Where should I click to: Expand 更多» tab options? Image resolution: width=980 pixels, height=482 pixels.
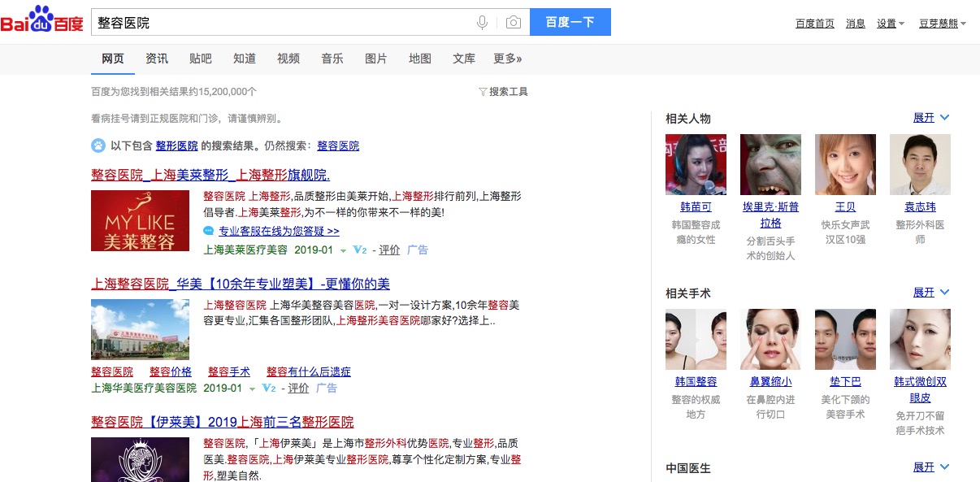(508, 59)
